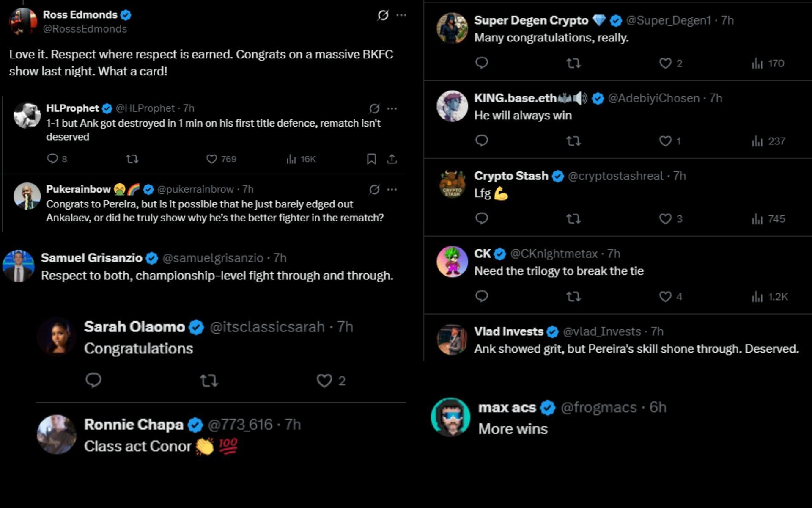Share HLProphet's reply via share icon

click(x=392, y=159)
